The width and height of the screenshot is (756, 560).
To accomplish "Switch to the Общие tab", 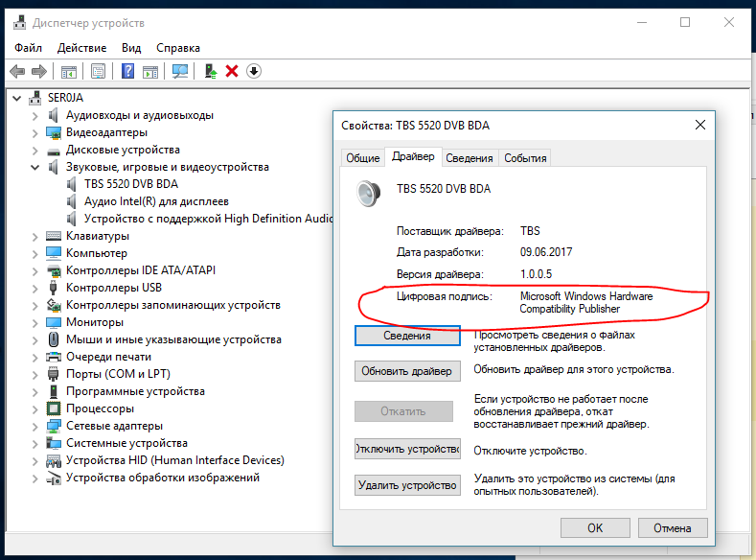I will point(362,158).
